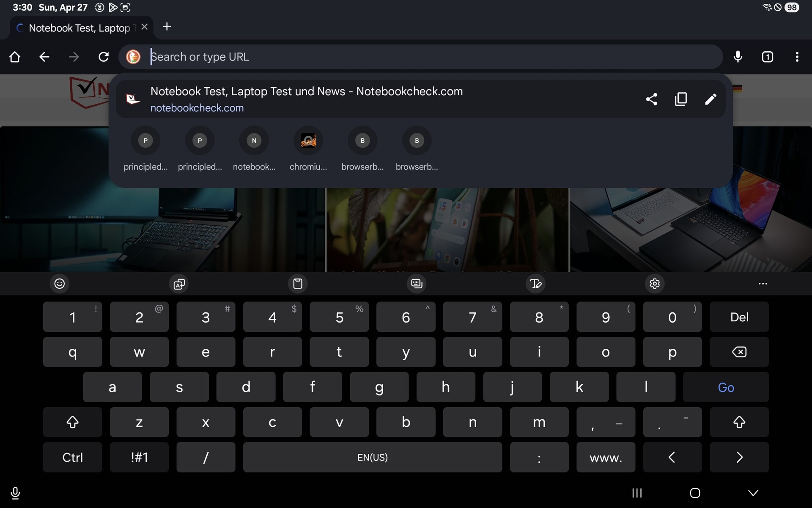The width and height of the screenshot is (812, 508).
Task: Start voice search via address bar microphone
Action: pyautogui.click(x=738, y=57)
